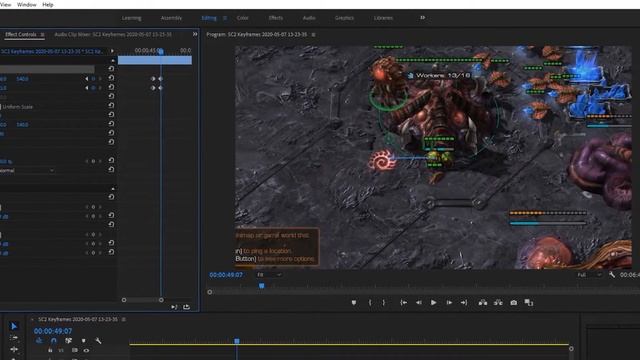Switch to the Learning workspace

tap(131, 18)
